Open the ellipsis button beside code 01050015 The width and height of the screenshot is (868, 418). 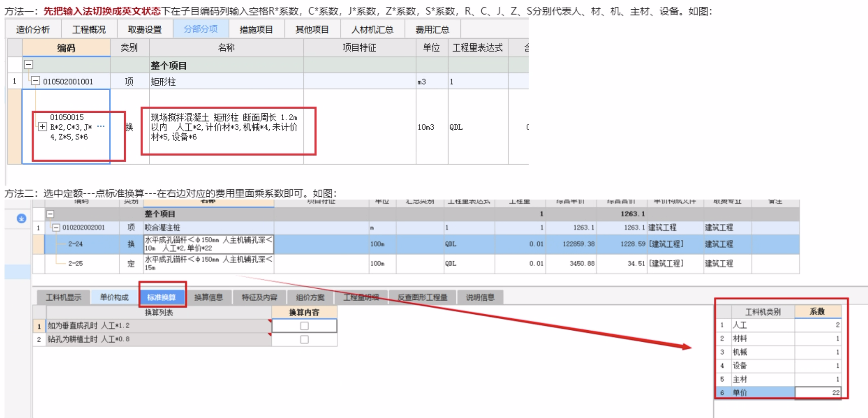tap(101, 126)
